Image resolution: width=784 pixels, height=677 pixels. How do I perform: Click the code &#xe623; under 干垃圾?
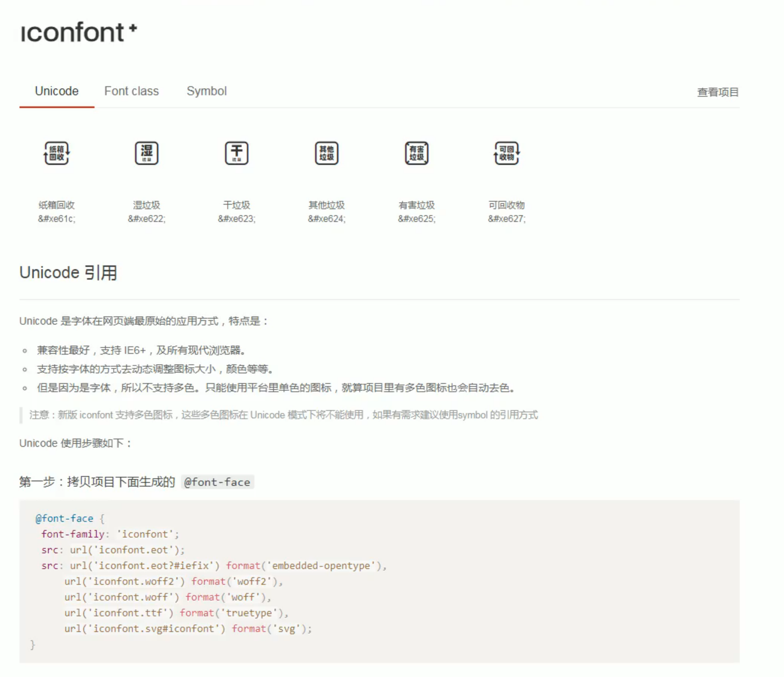pyautogui.click(x=236, y=219)
